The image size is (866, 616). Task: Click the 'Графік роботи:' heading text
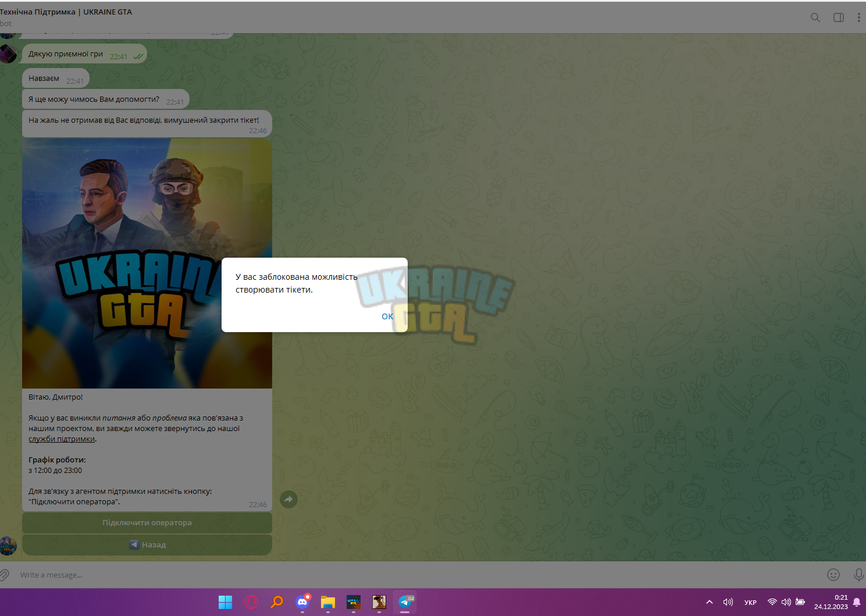click(57, 460)
